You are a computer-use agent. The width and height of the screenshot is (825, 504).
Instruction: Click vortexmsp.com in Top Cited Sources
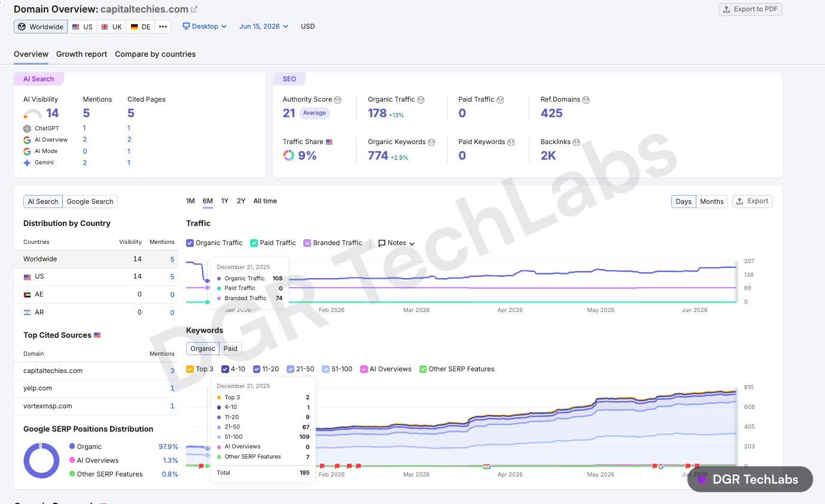tap(48, 407)
